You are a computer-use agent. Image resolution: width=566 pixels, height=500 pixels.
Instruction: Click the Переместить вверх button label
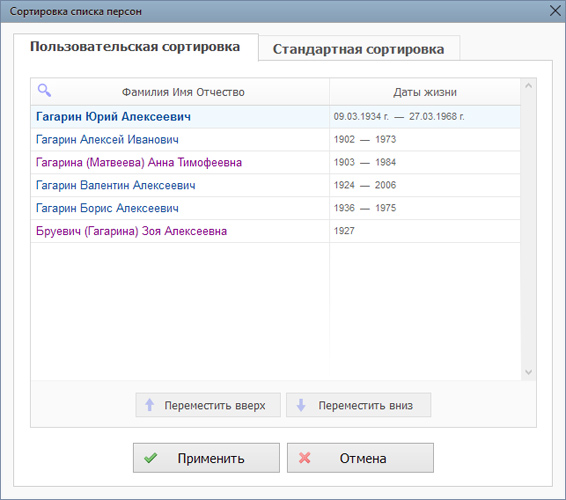pos(215,405)
